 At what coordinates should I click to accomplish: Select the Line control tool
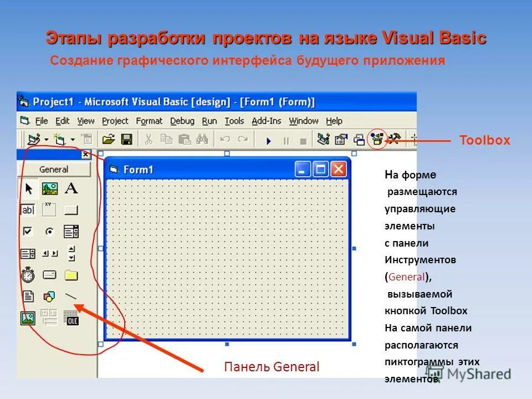tap(71, 296)
